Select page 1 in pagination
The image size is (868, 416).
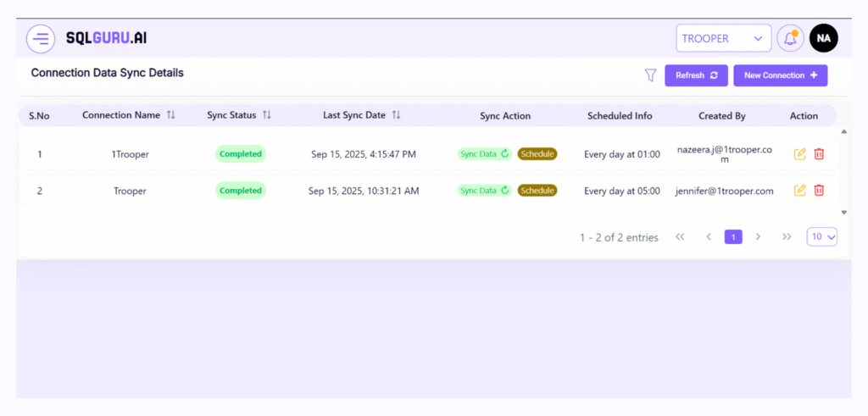click(x=733, y=237)
